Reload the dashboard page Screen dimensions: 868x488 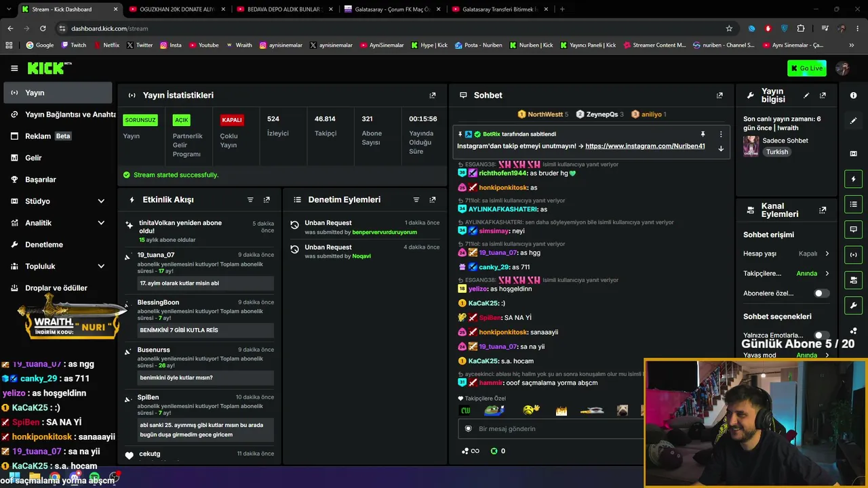pos(43,28)
